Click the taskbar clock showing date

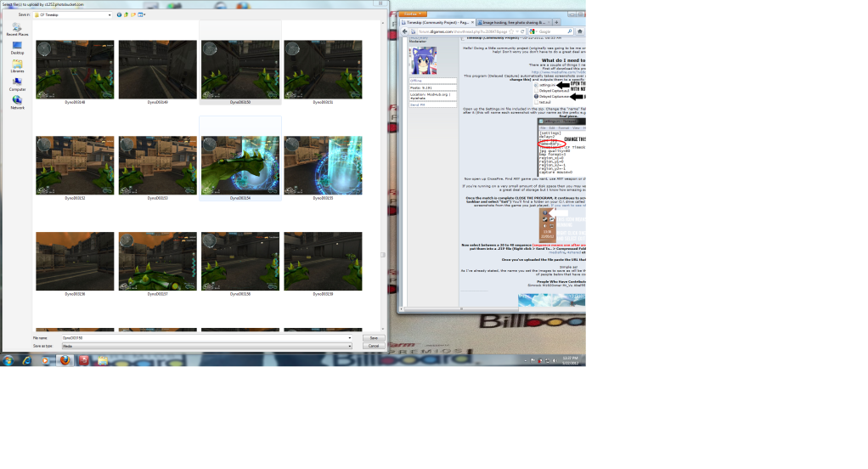click(x=570, y=360)
